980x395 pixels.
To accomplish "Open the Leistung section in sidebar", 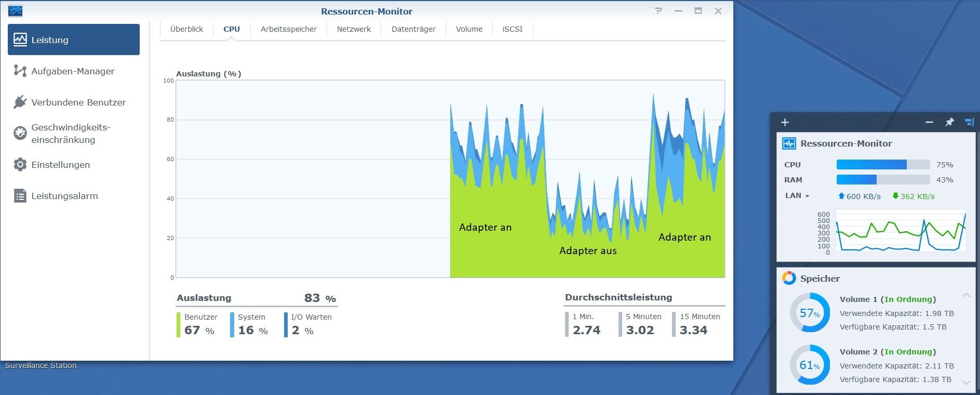I will 74,39.
